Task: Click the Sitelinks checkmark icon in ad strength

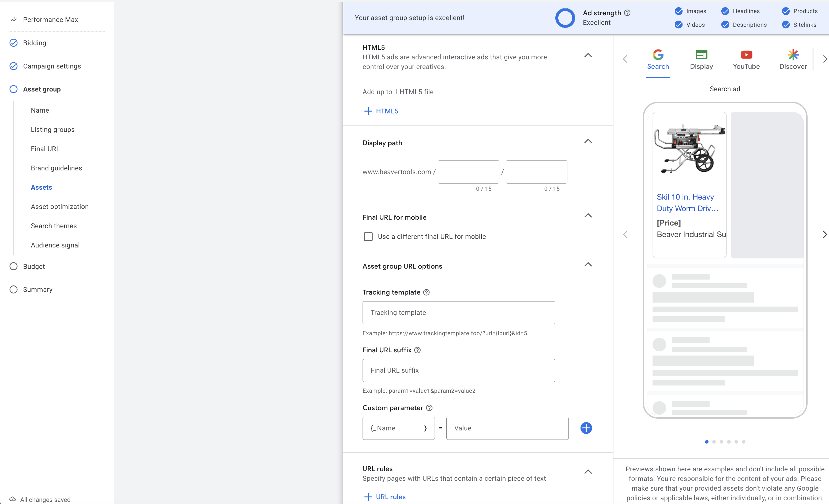Action: pos(786,25)
